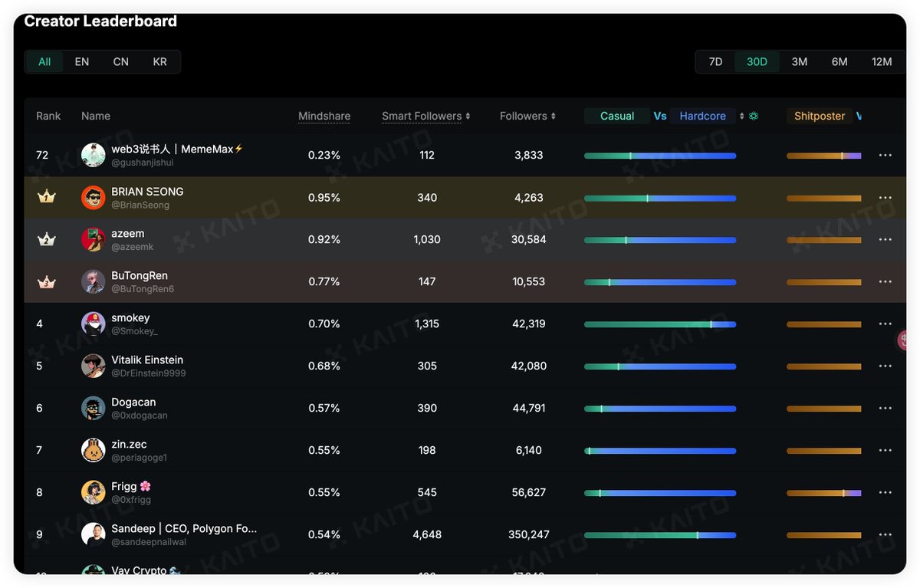The image size is (920, 588).
Task: Click Sandeep's Casual vs Hardcore bar
Action: (x=660, y=535)
